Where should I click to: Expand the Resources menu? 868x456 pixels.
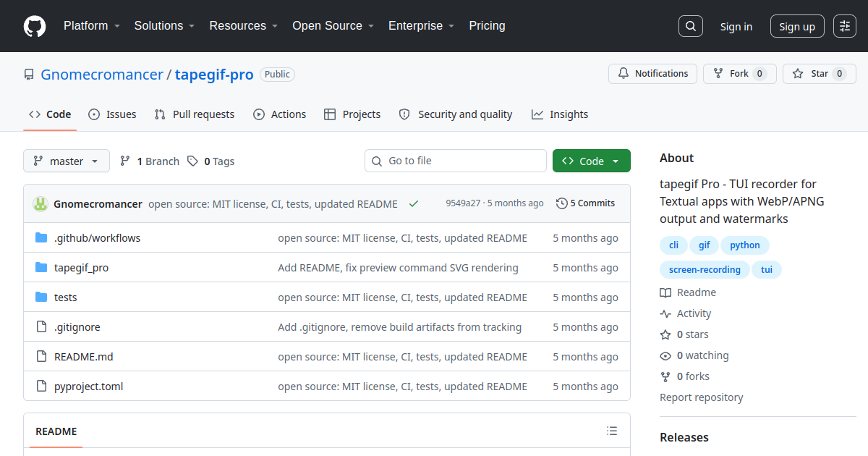point(244,26)
